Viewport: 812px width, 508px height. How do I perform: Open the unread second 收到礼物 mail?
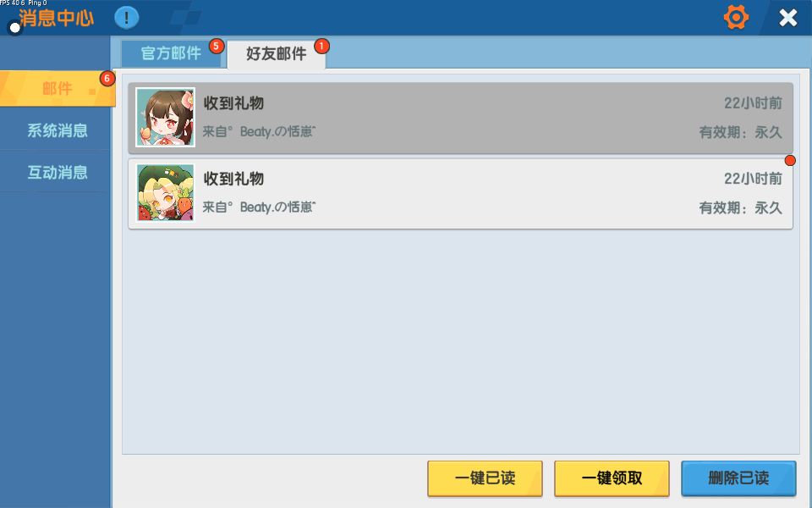click(460, 193)
